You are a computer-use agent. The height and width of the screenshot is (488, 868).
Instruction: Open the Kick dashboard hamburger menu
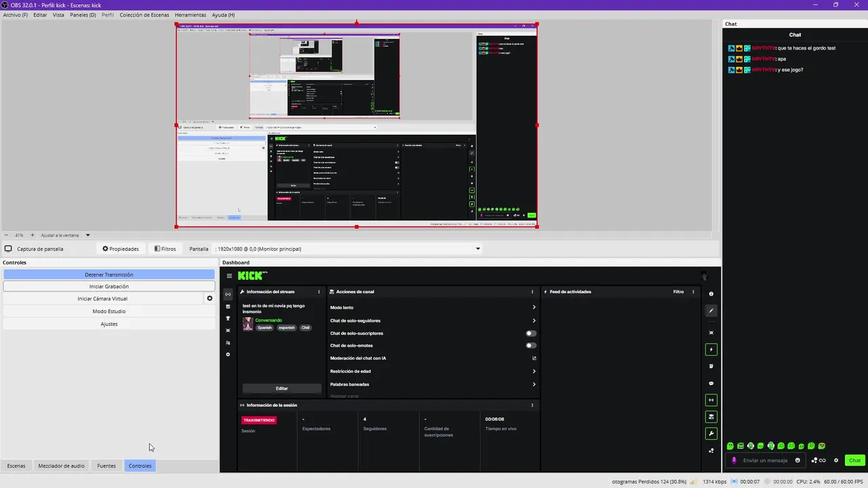(x=229, y=276)
